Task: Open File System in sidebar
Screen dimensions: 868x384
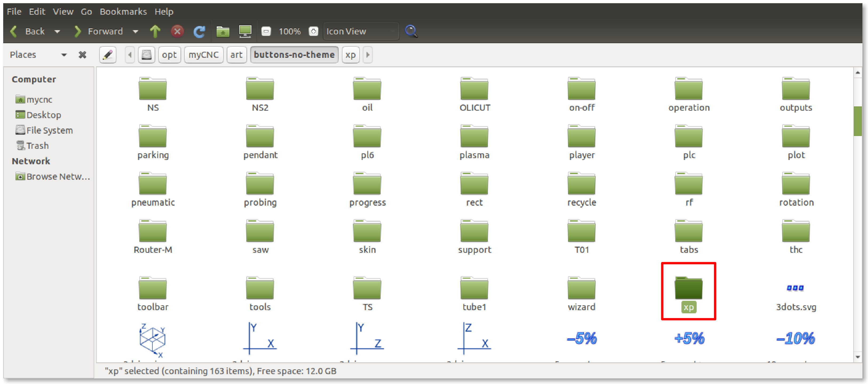Action: pos(49,130)
